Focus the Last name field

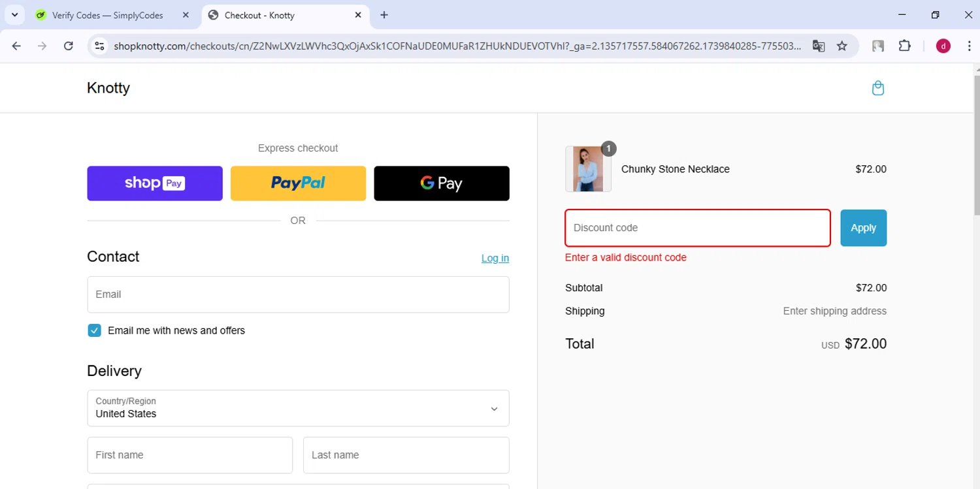point(406,455)
